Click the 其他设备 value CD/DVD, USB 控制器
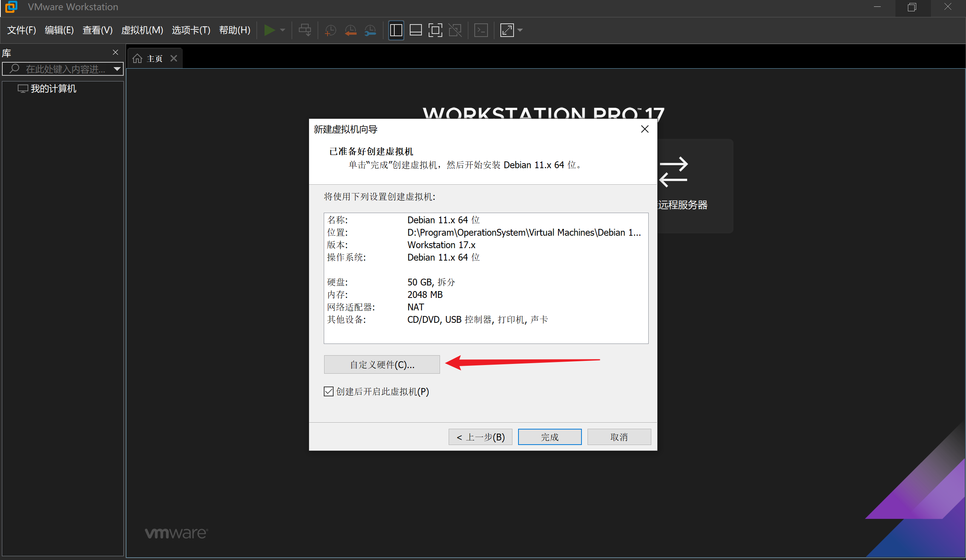966x560 pixels. (478, 319)
